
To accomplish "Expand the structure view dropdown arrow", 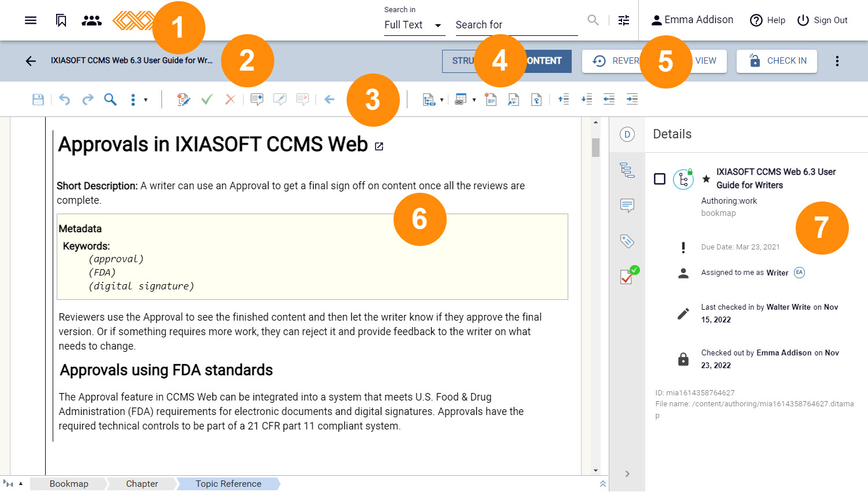I will click(442, 100).
